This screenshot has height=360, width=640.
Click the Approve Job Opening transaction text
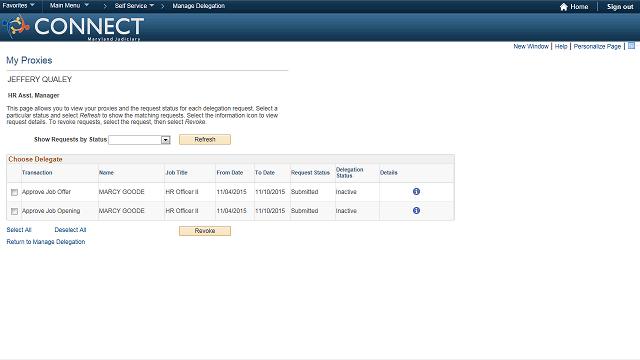click(x=51, y=211)
